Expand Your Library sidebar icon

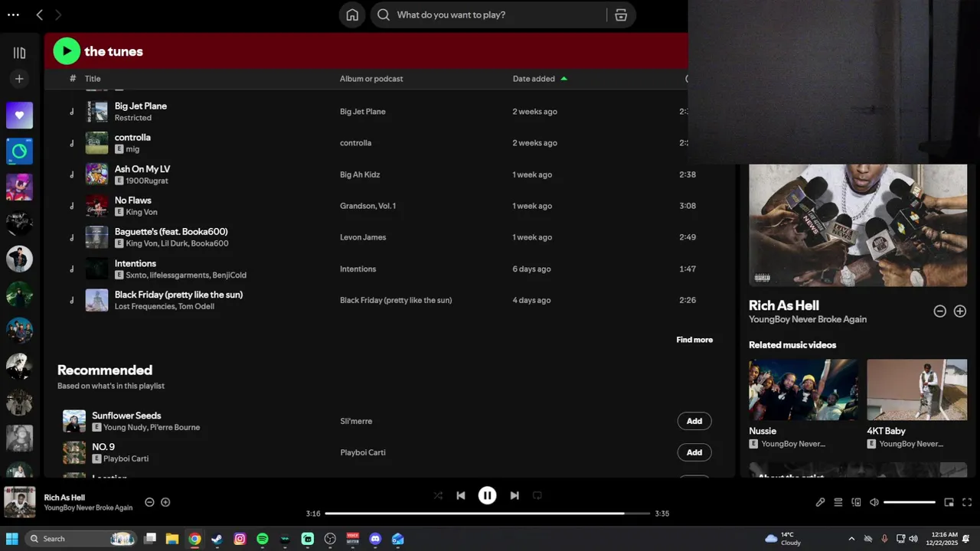(x=19, y=53)
